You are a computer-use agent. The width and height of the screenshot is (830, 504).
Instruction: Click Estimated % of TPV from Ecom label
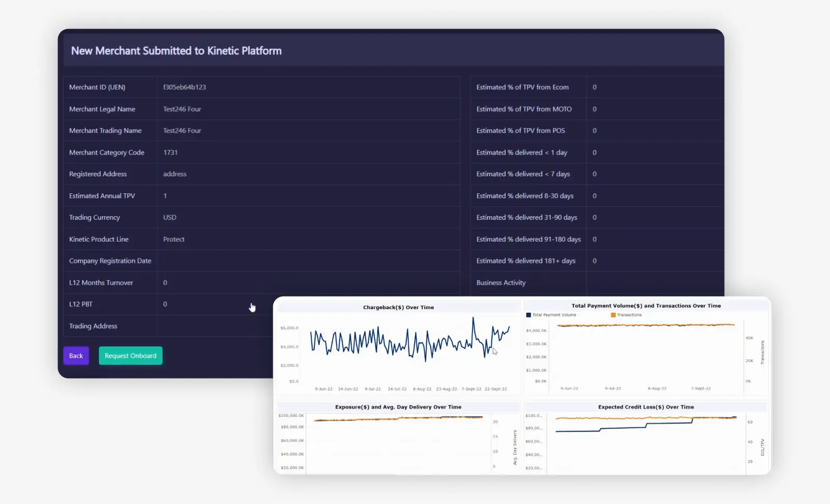pos(522,87)
